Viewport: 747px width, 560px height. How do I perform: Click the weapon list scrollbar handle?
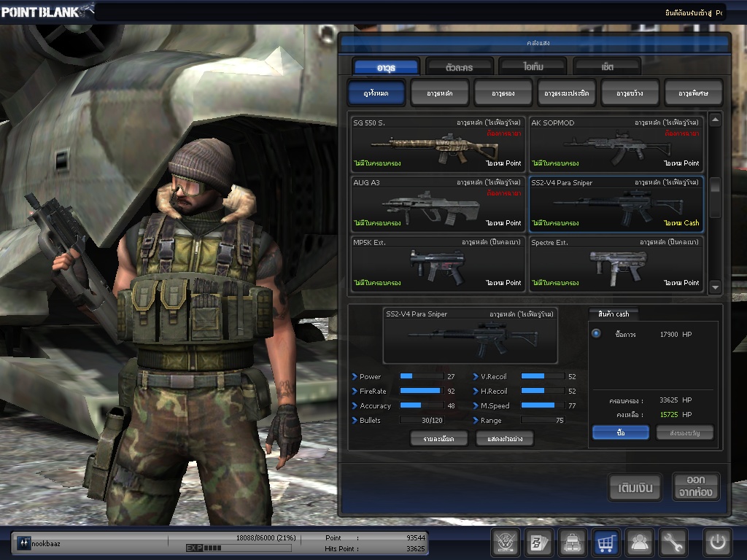[715, 197]
